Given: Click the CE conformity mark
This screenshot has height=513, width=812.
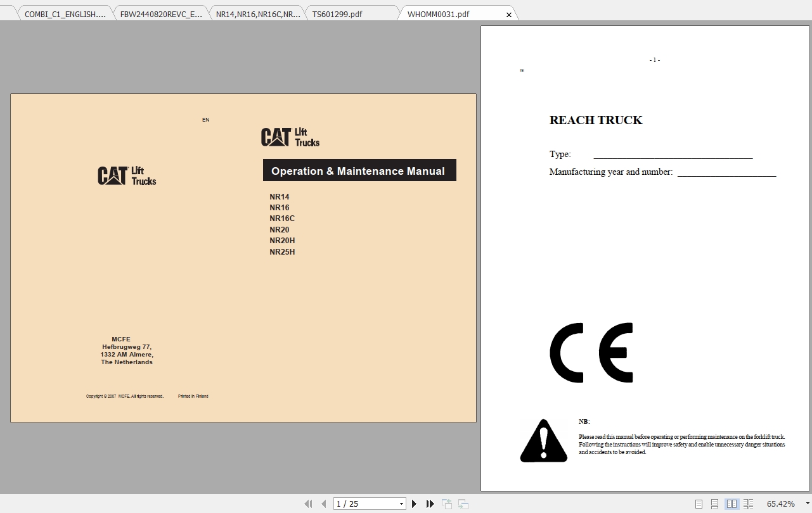Looking at the screenshot, I should (x=591, y=353).
